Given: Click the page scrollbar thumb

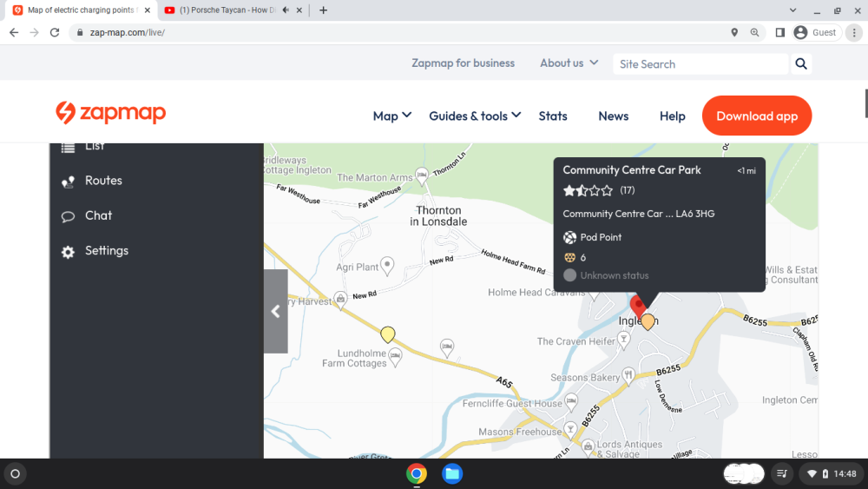Looking at the screenshot, I should (865, 103).
